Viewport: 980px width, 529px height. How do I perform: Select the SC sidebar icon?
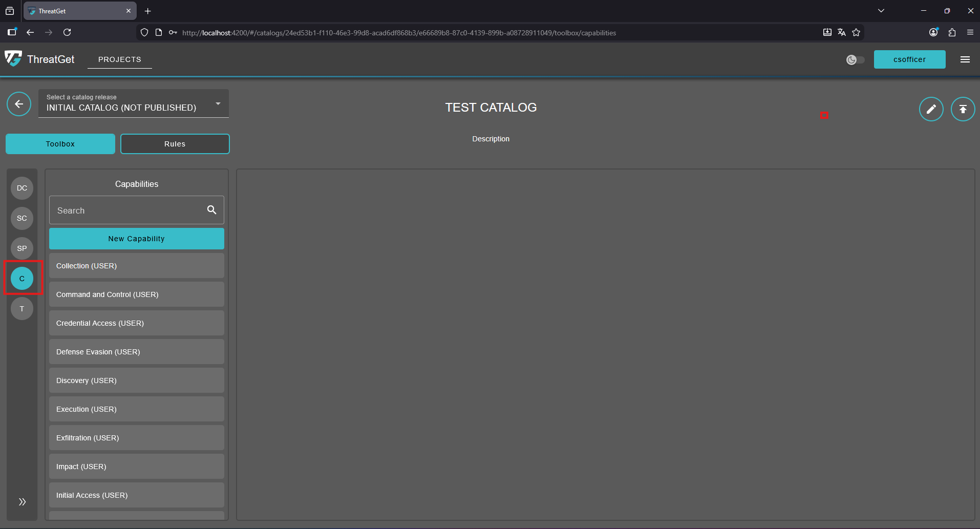[x=22, y=218]
